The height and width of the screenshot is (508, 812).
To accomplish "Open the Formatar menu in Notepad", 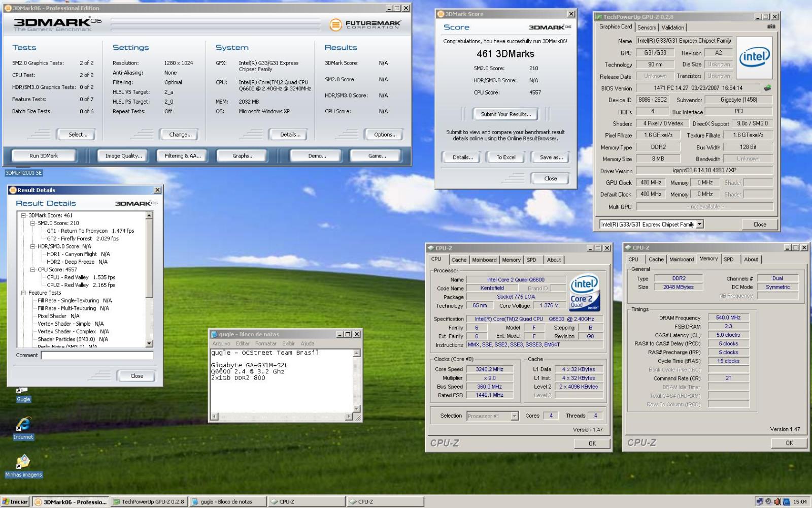I will (x=265, y=343).
